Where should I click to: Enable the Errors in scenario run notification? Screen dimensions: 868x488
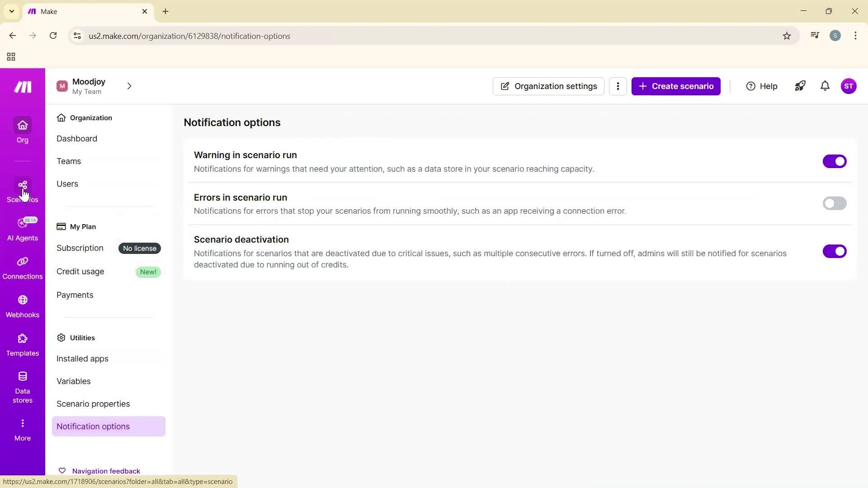[x=834, y=203]
